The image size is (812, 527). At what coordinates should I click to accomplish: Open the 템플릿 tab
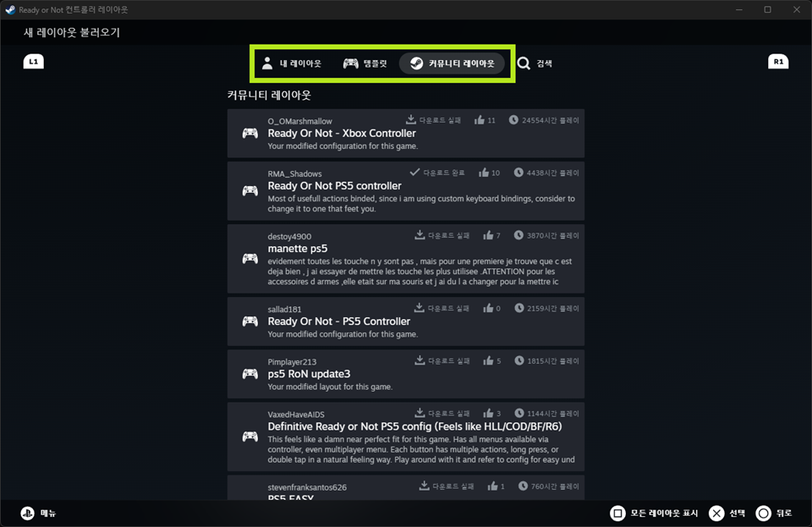tap(365, 63)
